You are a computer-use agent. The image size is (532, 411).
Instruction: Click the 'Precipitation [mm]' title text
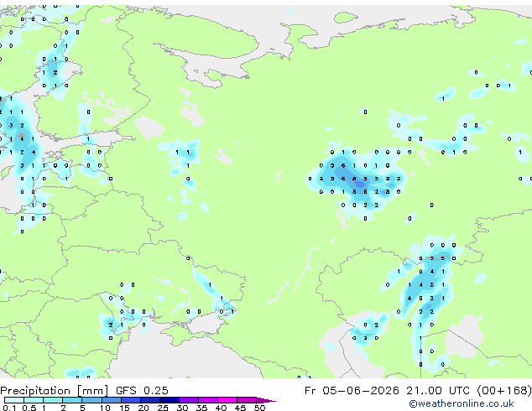point(55,391)
